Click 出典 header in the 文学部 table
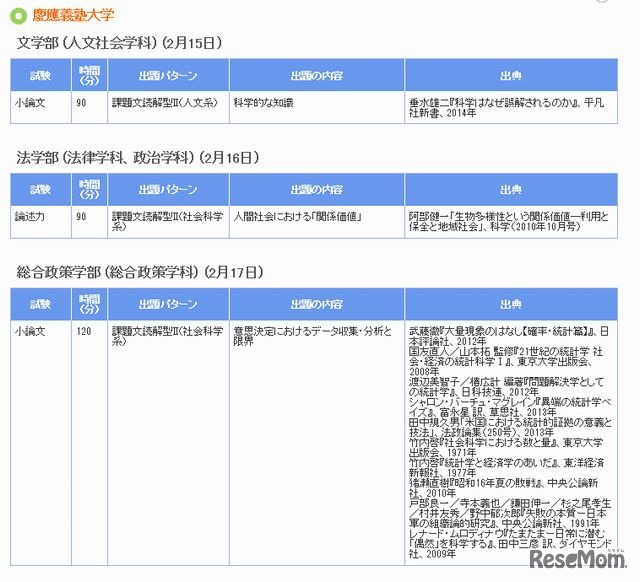 (x=511, y=75)
